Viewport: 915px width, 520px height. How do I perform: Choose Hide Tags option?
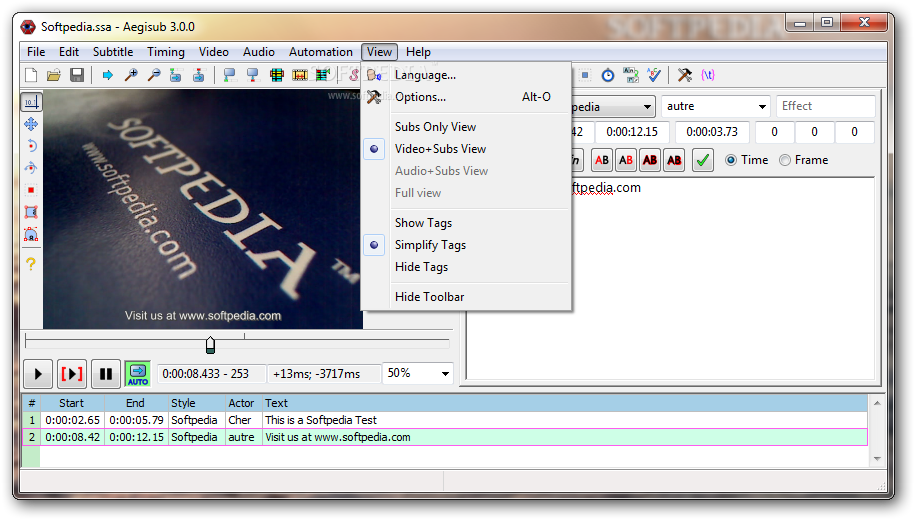(x=421, y=267)
